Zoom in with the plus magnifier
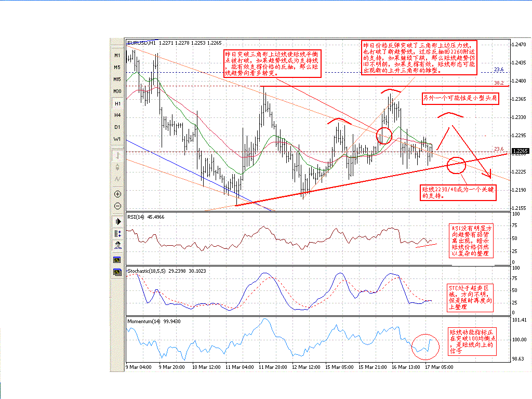Screen dimensions: 532x399 tap(117, 194)
